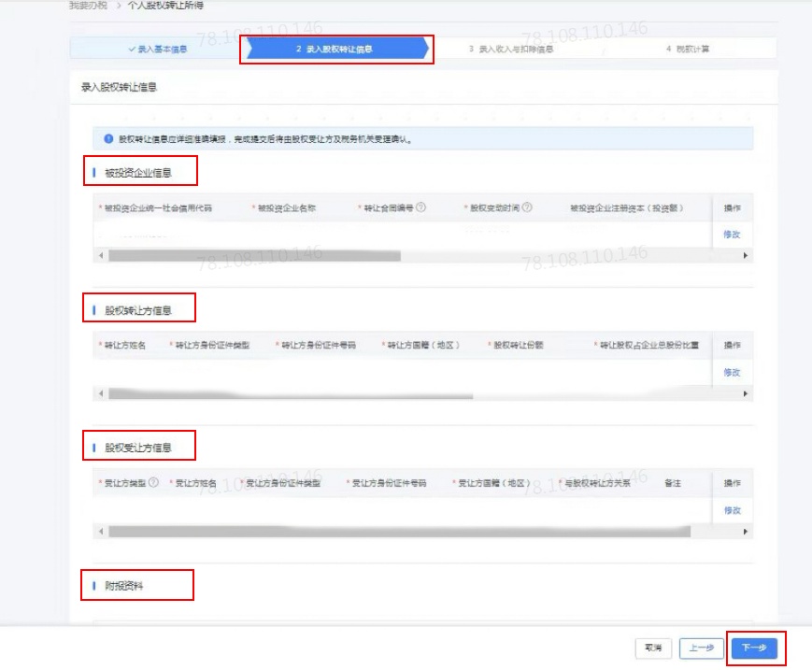Viewport: 812px width, 670px height.
Task: Go to step 4 税款计算
Action: click(x=688, y=50)
